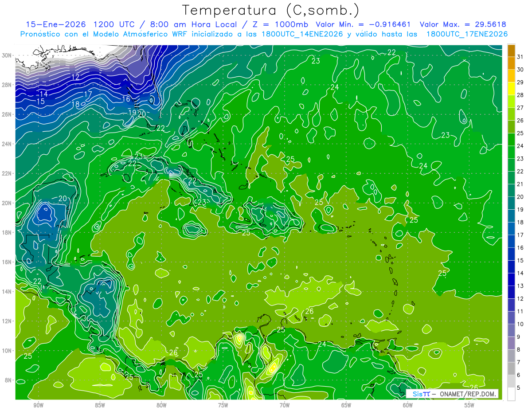Click 'Valor Max. = 29.5618' text

pyautogui.click(x=463, y=24)
